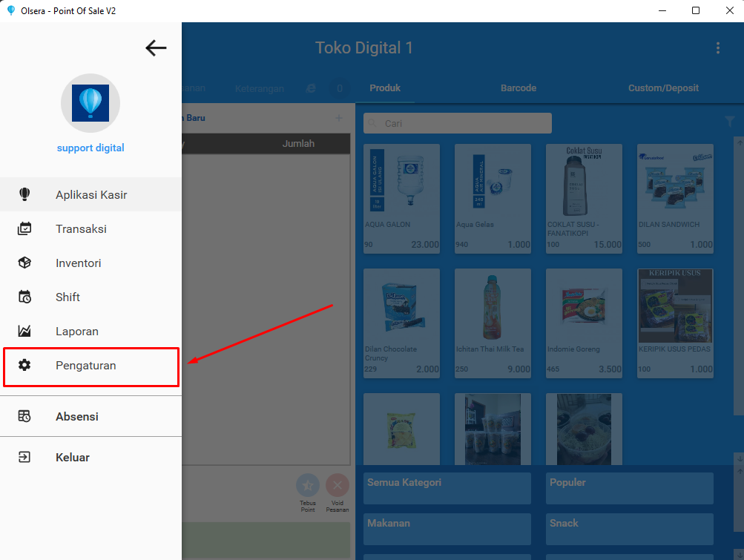Click the Absensi attendance icon
The image size is (744, 560).
pos(24,416)
